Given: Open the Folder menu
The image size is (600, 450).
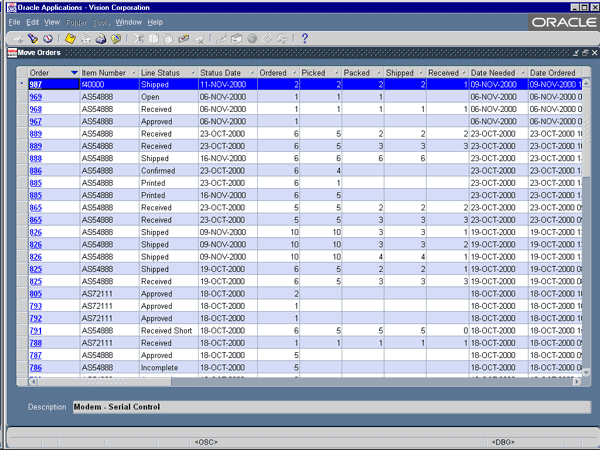Looking at the screenshot, I should 76,23.
